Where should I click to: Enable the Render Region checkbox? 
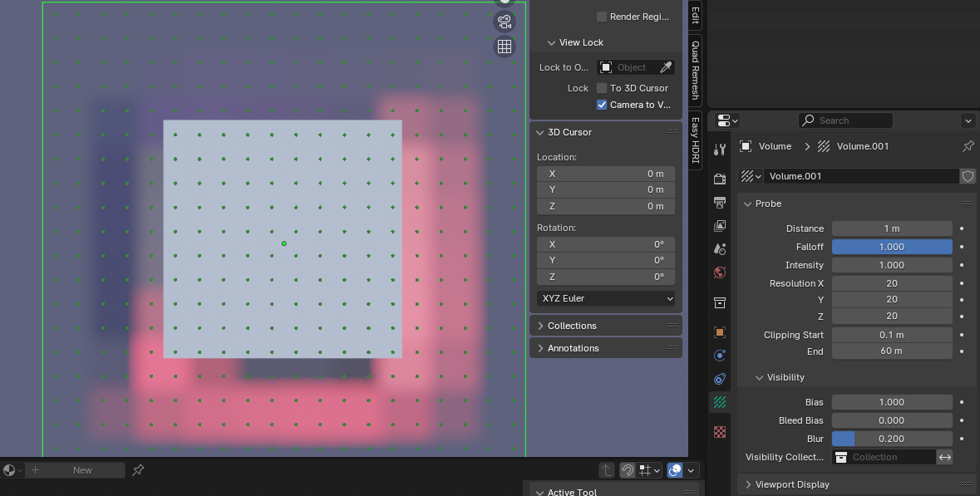pos(602,17)
